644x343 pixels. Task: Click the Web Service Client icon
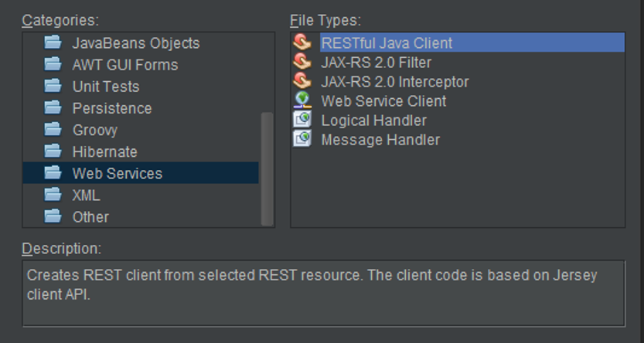tap(302, 100)
